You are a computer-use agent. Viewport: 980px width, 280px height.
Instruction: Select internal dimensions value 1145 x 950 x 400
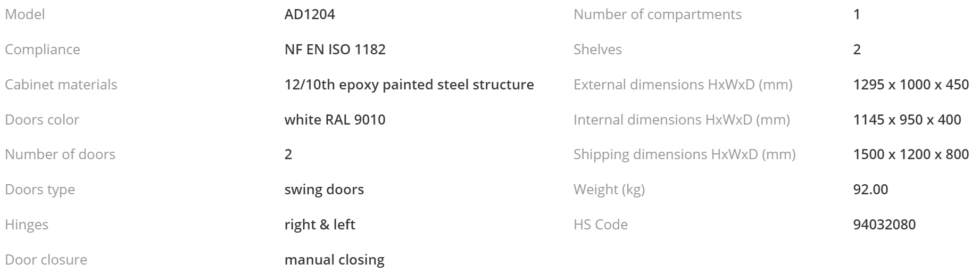pyautogui.click(x=907, y=120)
